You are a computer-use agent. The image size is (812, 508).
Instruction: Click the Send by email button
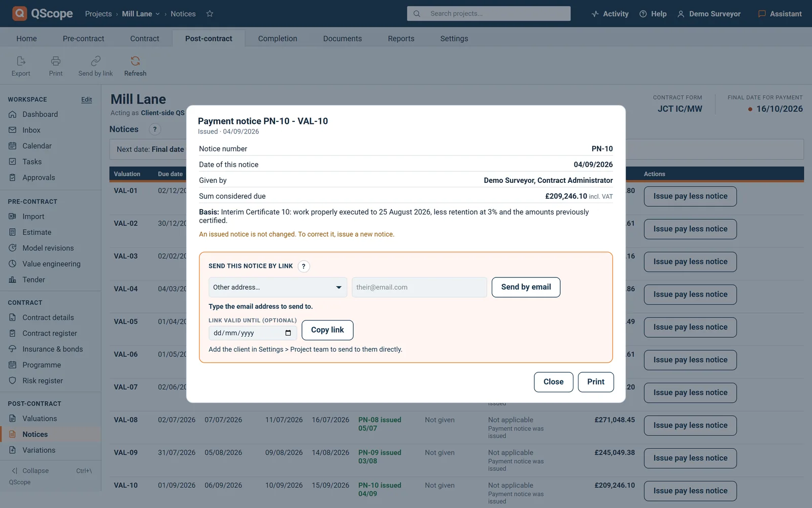(526, 288)
